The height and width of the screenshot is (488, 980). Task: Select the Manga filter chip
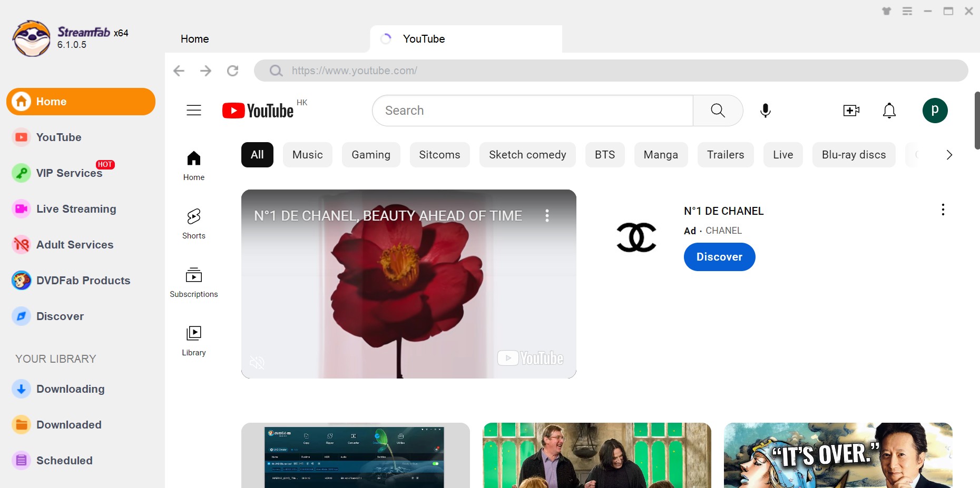click(661, 155)
